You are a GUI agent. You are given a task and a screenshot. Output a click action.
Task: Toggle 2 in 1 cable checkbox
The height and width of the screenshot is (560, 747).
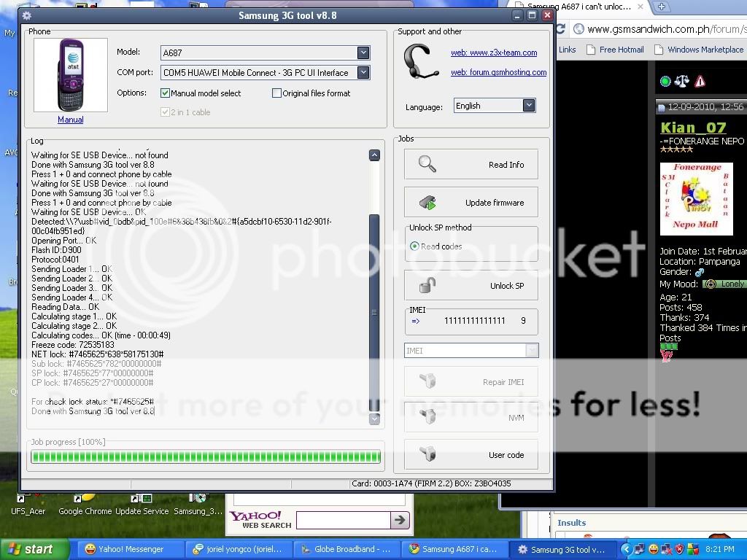click(165, 112)
